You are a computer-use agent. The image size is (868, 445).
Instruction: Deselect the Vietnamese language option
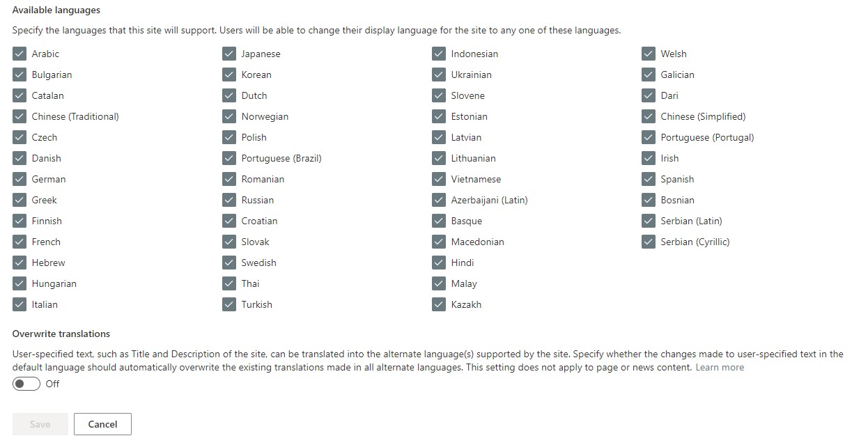click(439, 179)
